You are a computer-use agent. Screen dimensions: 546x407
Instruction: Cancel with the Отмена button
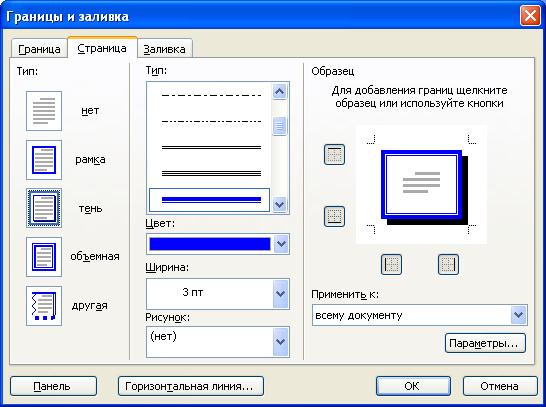(500, 386)
